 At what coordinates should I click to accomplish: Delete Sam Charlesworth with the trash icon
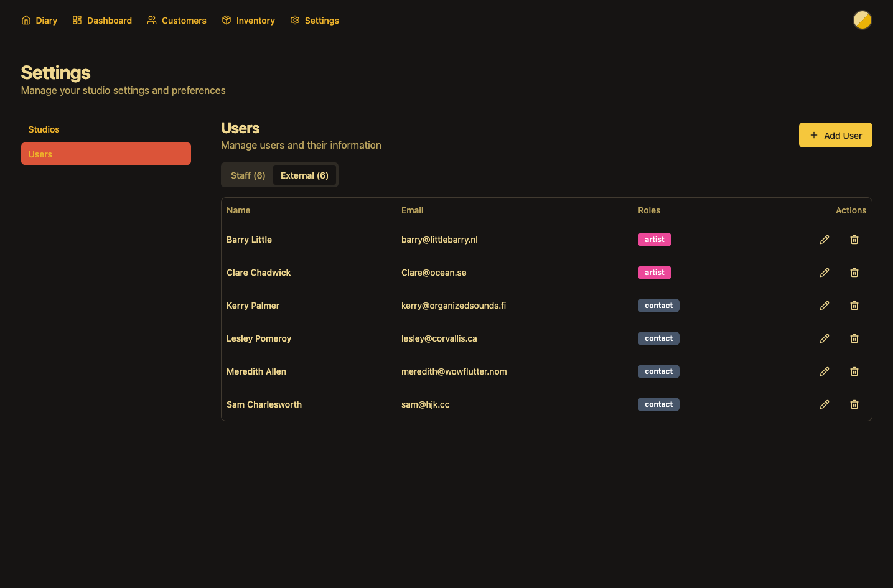click(854, 404)
